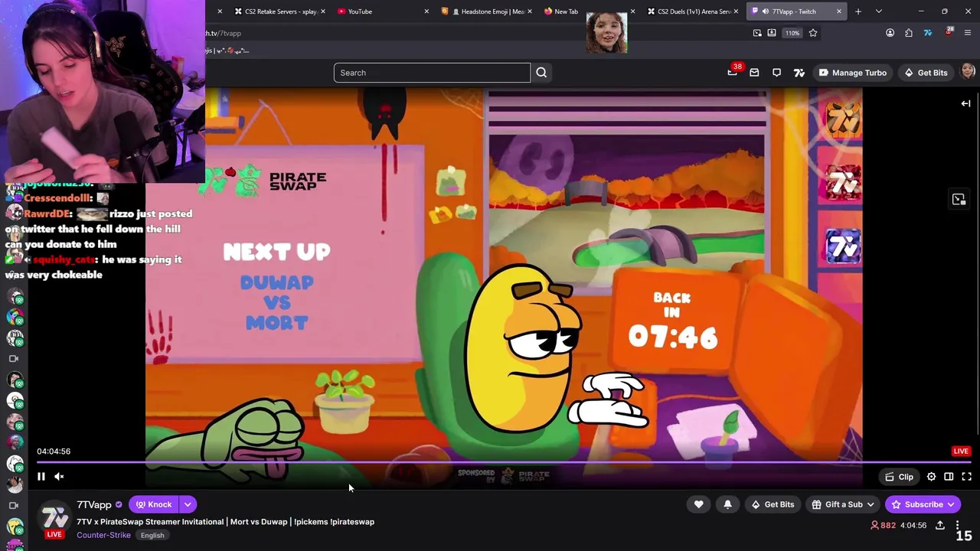Screen dimensions: 980x551
Task: Click the popout icon right of player
Action: click(959, 199)
